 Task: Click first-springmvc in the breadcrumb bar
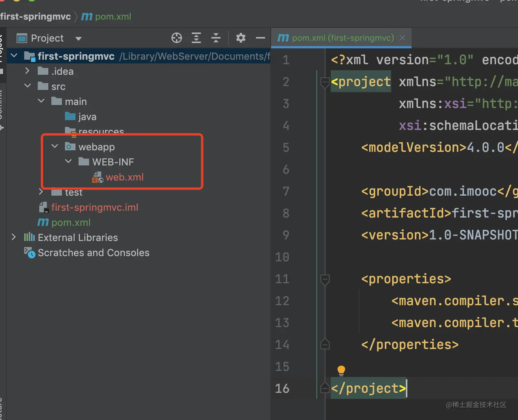[35, 17]
